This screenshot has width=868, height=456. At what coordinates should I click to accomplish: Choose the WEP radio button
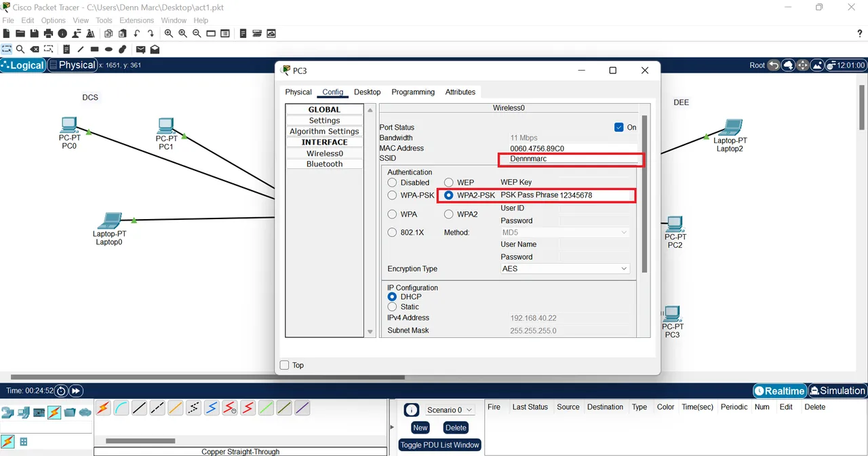[449, 183]
